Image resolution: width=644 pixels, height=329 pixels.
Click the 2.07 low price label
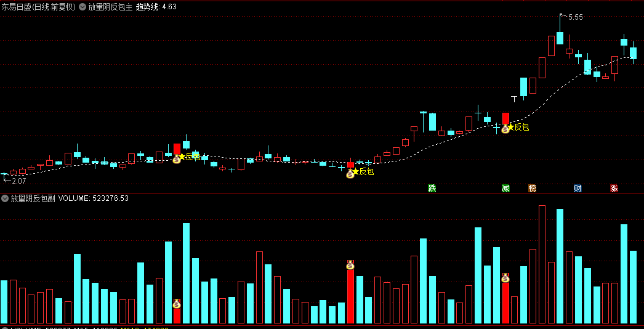[19, 181]
